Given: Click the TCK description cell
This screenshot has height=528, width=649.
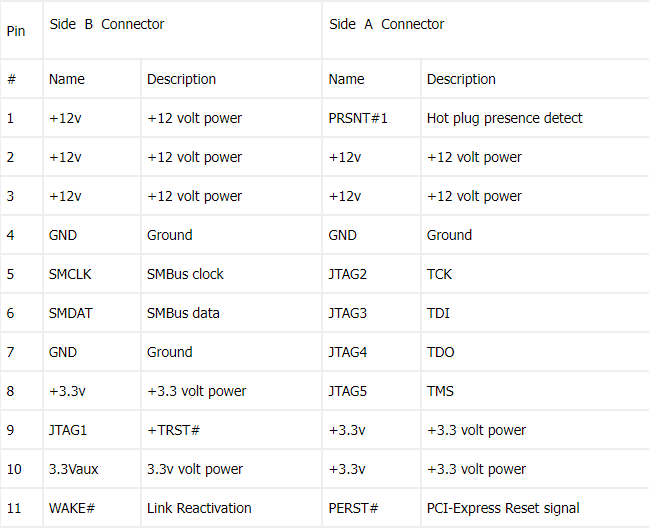Looking at the screenshot, I should [x=439, y=274].
